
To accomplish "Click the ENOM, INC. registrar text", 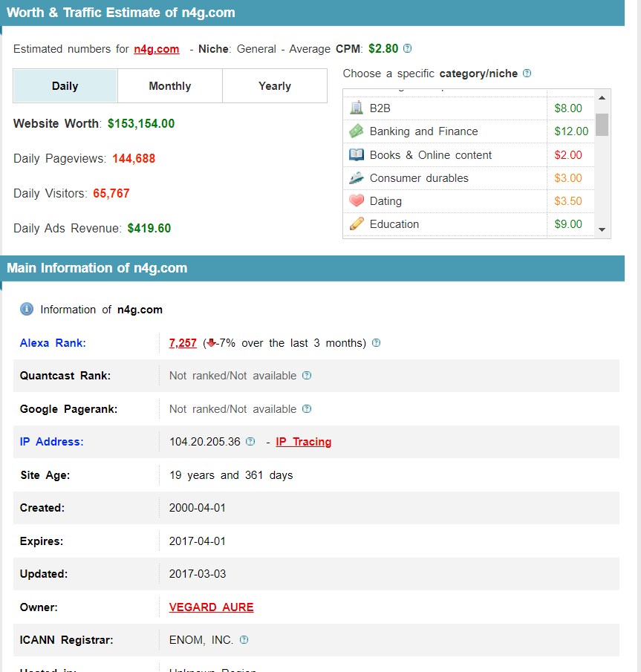I will pos(201,640).
